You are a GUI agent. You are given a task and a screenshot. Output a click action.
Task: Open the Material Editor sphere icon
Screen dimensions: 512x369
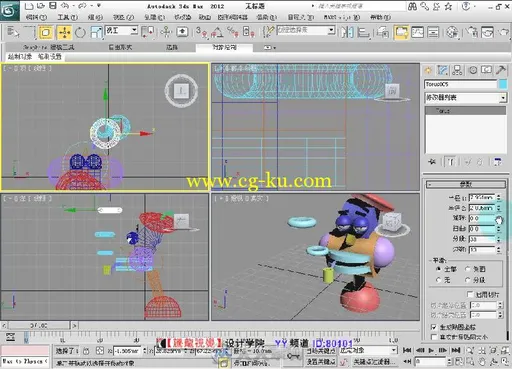click(452, 32)
